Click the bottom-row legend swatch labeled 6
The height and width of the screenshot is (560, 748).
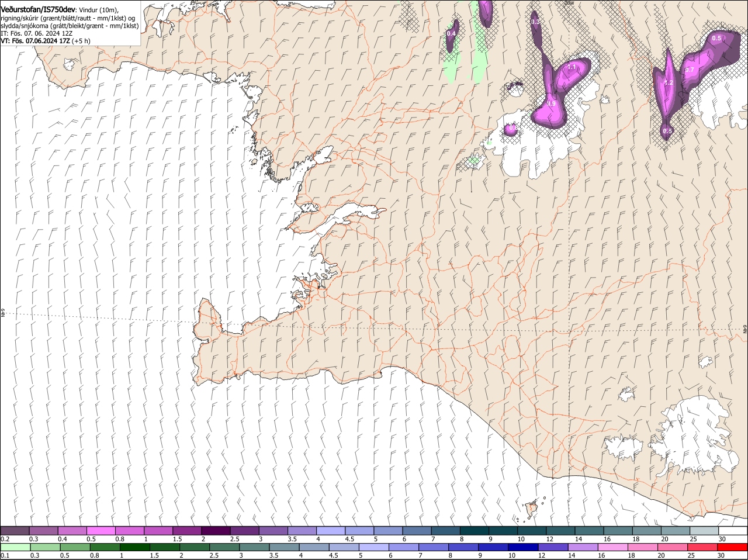pyautogui.click(x=404, y=548)
